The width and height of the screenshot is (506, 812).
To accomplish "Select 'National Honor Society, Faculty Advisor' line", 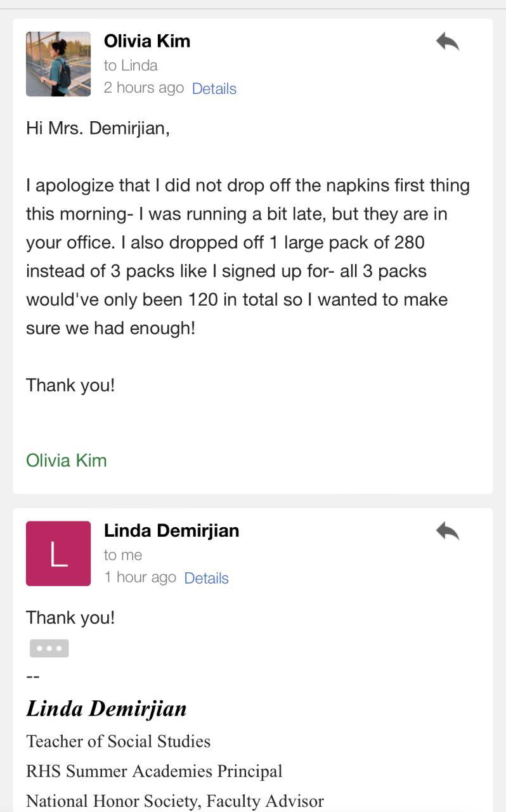I will click(x=175, y=801).
